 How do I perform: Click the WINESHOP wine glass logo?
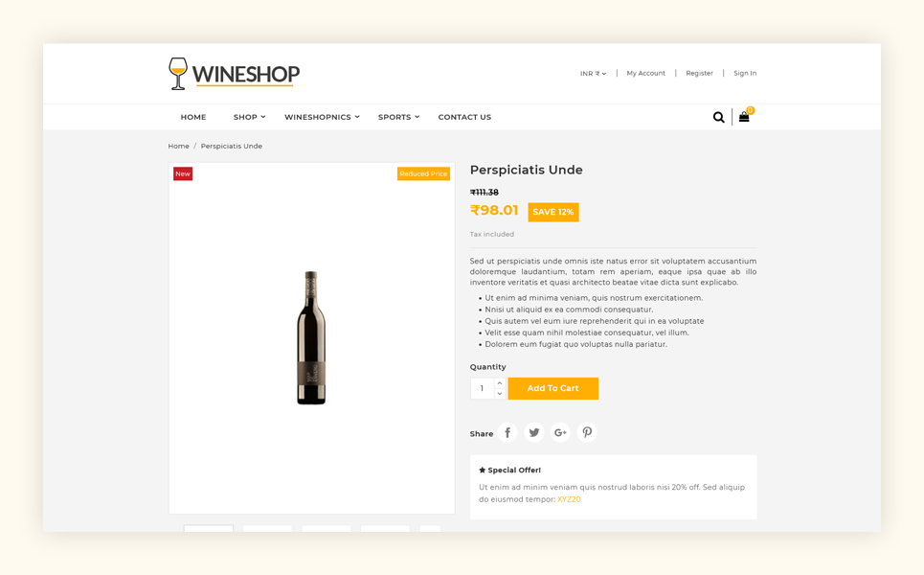[234, 74]
